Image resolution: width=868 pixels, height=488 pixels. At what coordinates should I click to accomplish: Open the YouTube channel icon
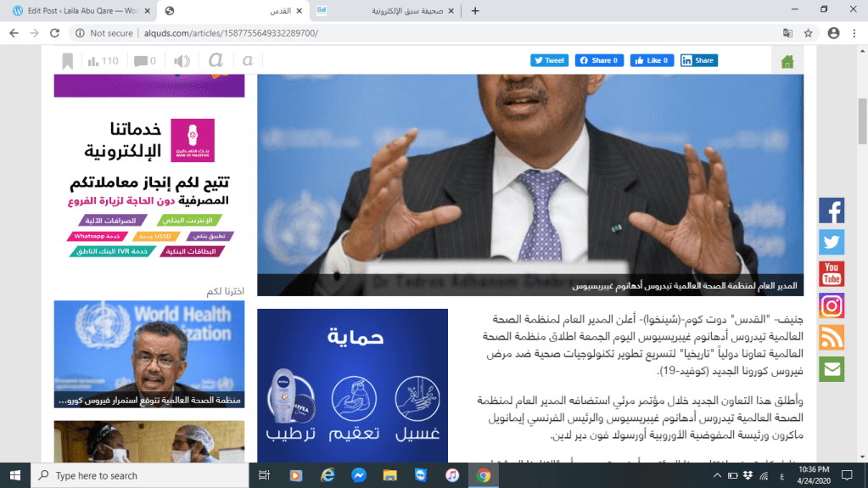pyautogui.click(x=832, y=274)
